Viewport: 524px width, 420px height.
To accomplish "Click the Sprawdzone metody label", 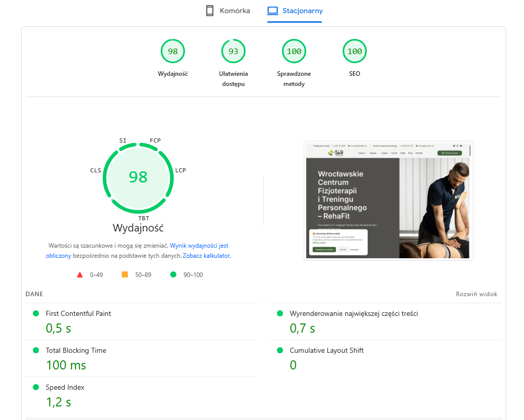I will click(x=294, y=78).
